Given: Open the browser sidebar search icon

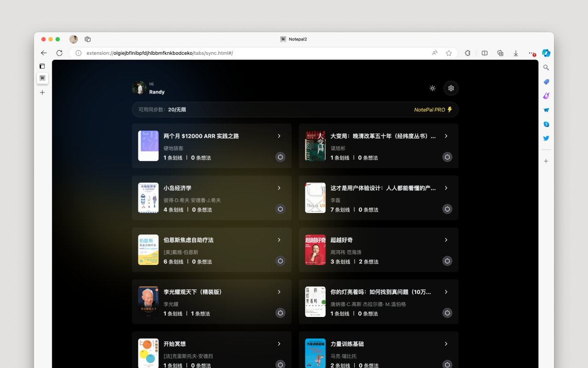Looking at the screenshot, I should (546, 68).
